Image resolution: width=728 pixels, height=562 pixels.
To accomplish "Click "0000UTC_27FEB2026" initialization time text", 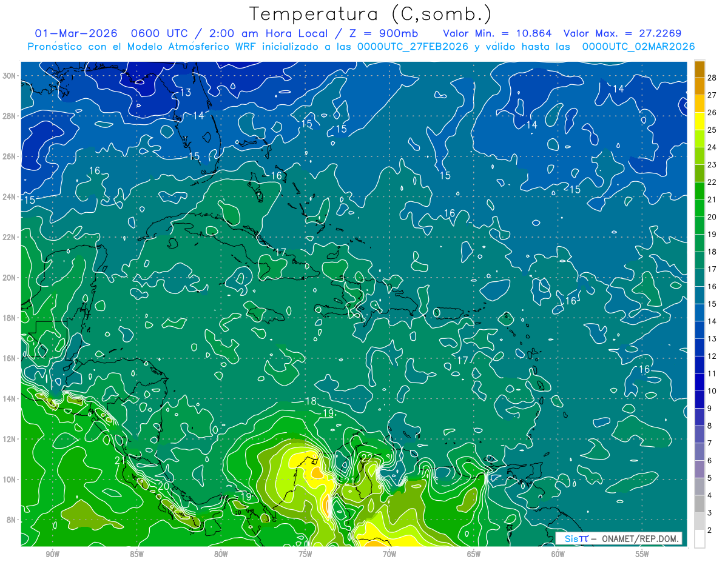I will tap(413, 47).
